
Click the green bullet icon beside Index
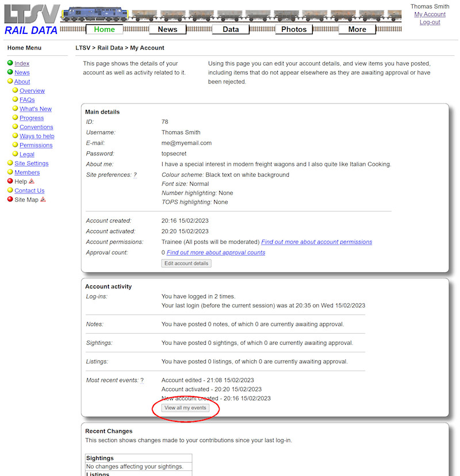point(10,63)
